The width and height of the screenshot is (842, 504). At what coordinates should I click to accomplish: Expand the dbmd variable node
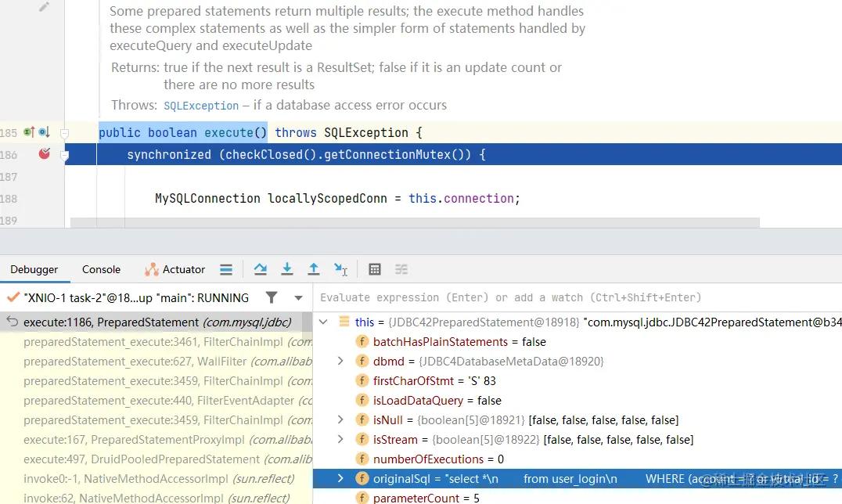pos(340,361)
